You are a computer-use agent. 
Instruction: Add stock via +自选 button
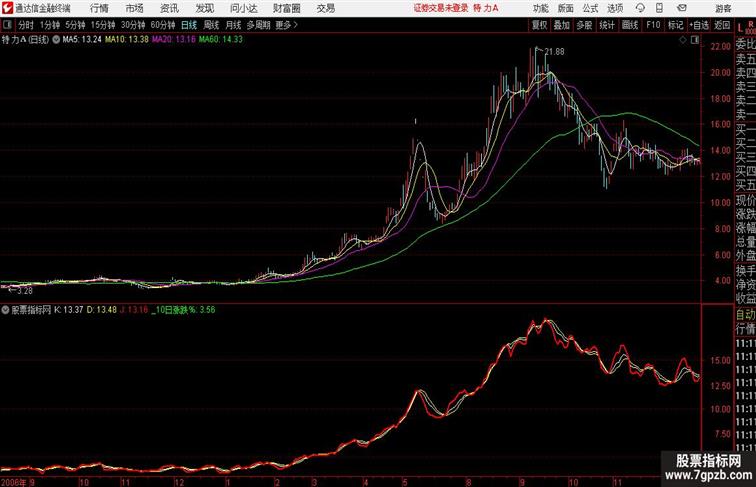click(699, 25)
